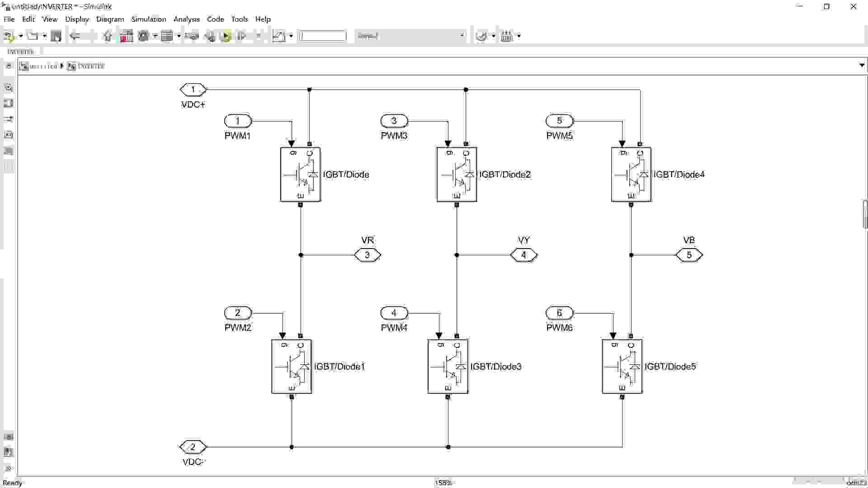Image resolution: width=868 pixels, height=488 pixels.
Task: Expand the Build Model dropdown arrow
Action: (x=519, y=36)
